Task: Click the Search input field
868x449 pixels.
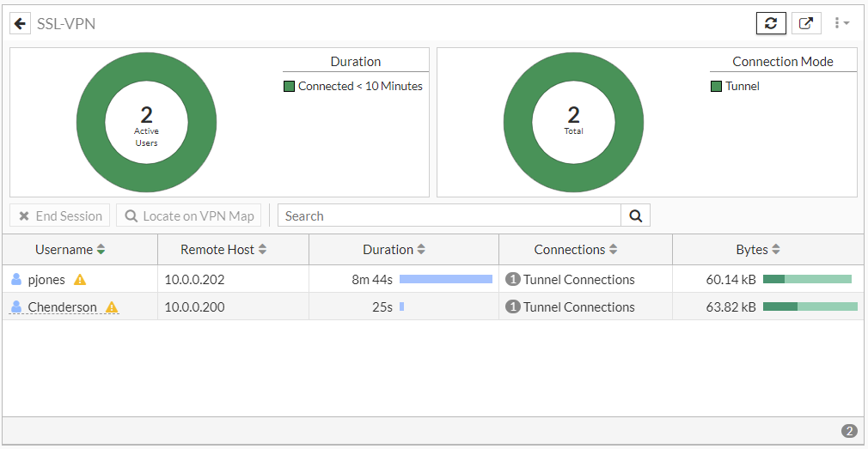Action: pos(449,215)
